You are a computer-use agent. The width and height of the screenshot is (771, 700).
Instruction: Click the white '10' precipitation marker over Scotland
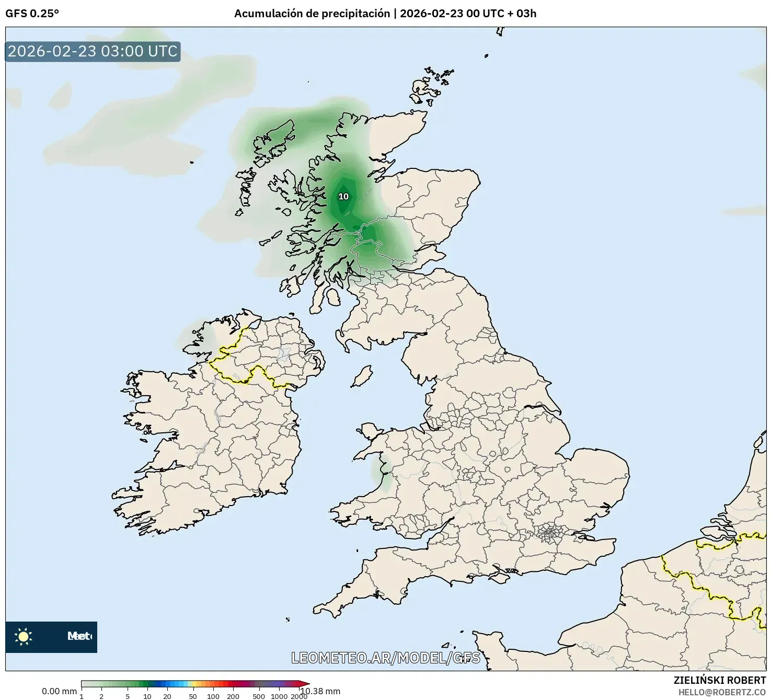pos(343,197)
